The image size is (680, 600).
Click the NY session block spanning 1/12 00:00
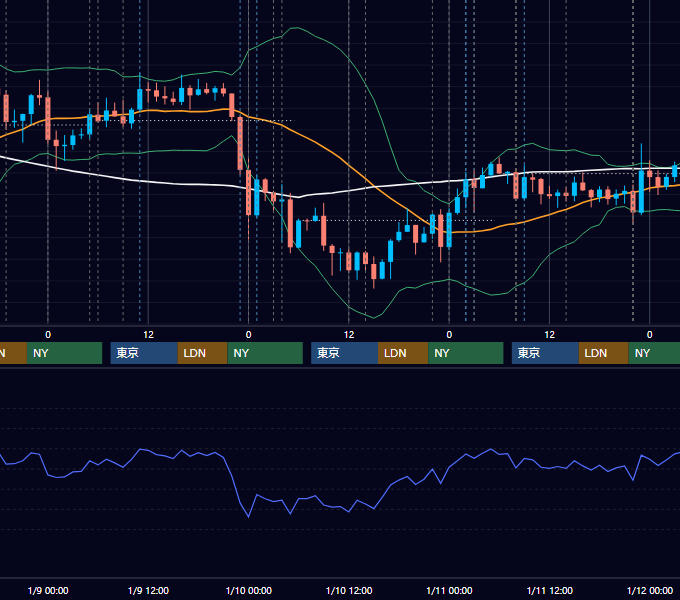654,353
